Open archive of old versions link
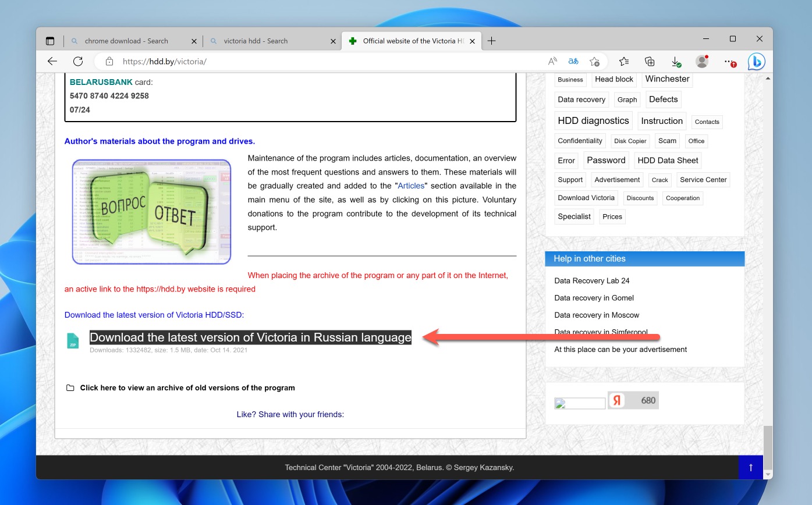 click(187, 388)
